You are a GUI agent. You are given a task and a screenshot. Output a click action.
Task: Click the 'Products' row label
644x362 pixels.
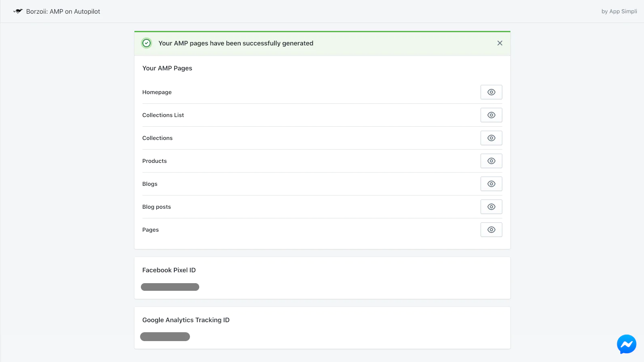[155, 161]
